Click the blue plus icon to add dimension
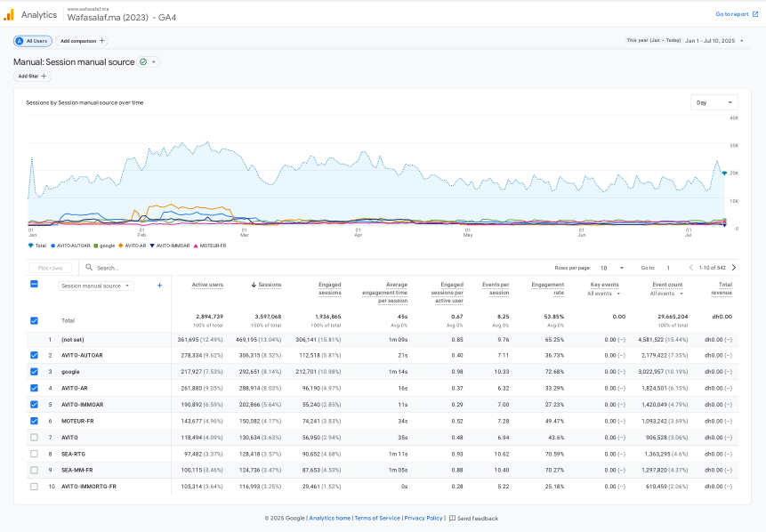The height and width of the screenshot is (532, 766). pos(159,286)
